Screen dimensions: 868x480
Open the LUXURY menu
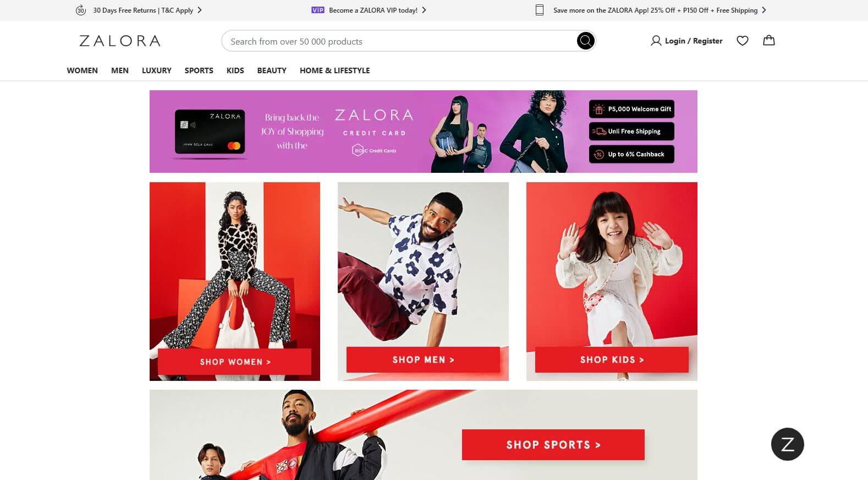click(157, 70)
